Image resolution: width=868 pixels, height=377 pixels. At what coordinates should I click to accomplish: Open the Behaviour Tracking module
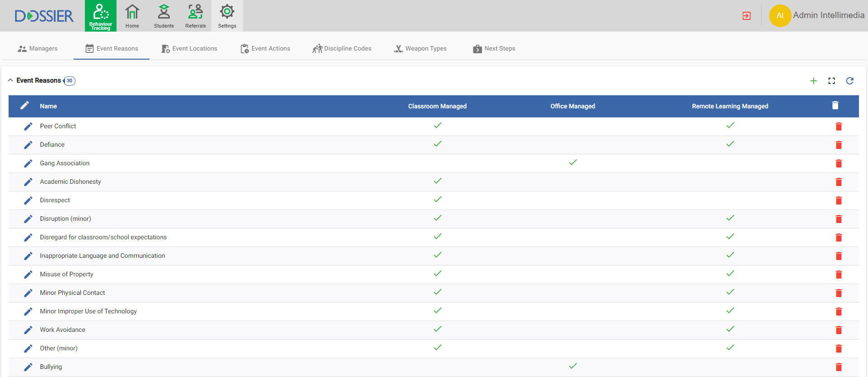tap(100, 16)
